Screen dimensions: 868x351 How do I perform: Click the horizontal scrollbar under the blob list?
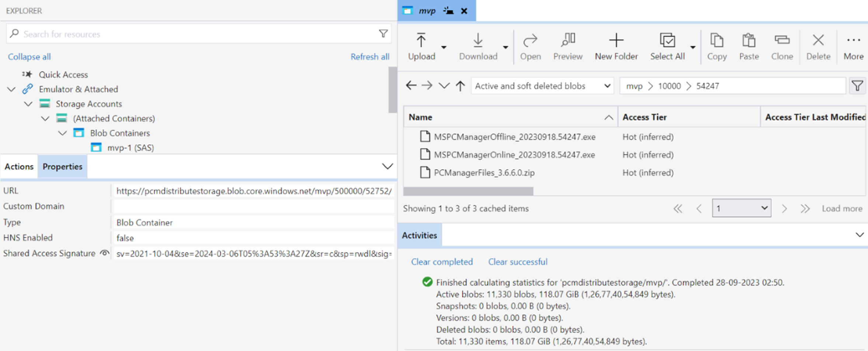(x=468, y=191)
